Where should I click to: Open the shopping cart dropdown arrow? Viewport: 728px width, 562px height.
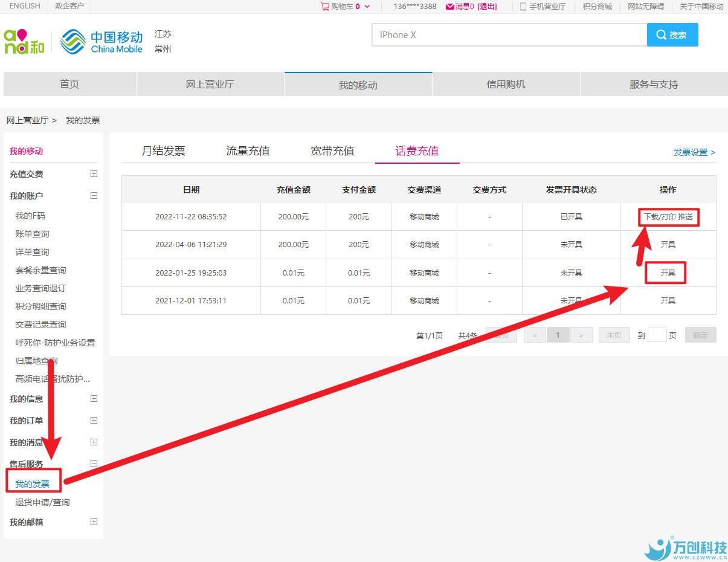(367, 7)
